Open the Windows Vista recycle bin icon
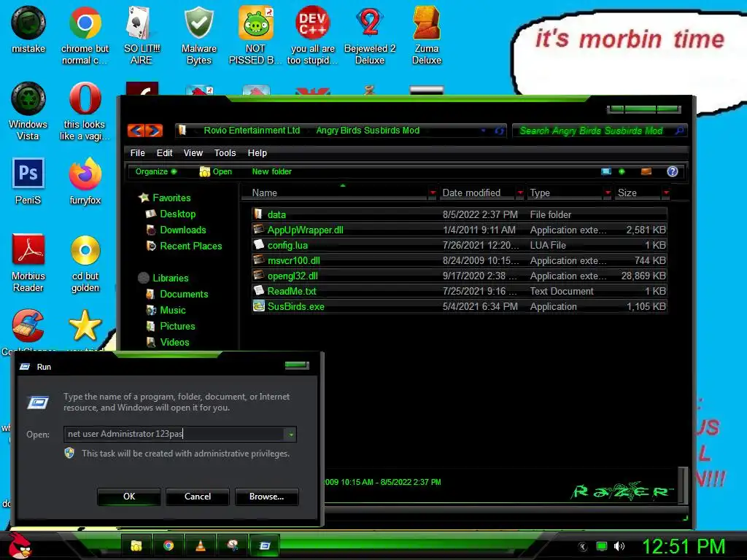Viewport: 747px width, 560px height. point(28,112)
